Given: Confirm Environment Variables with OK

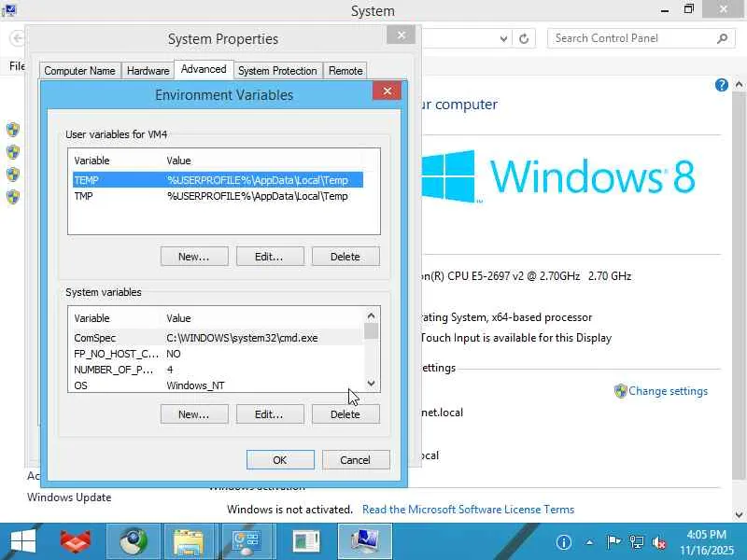Looking at the screenshot, I should (x=280, y=459).
